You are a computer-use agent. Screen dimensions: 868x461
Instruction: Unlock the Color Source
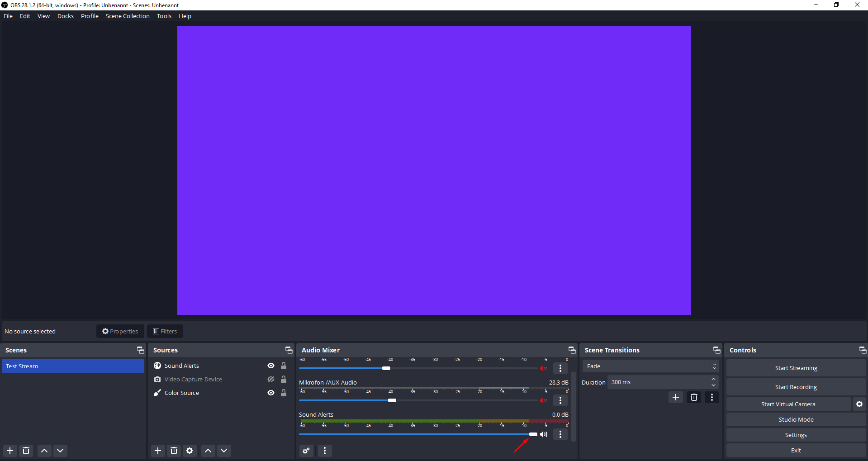coord(284,393)
